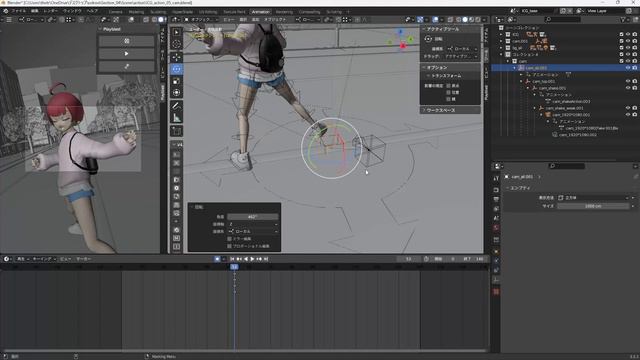Jump to timeline start frame

pos(232,259)
